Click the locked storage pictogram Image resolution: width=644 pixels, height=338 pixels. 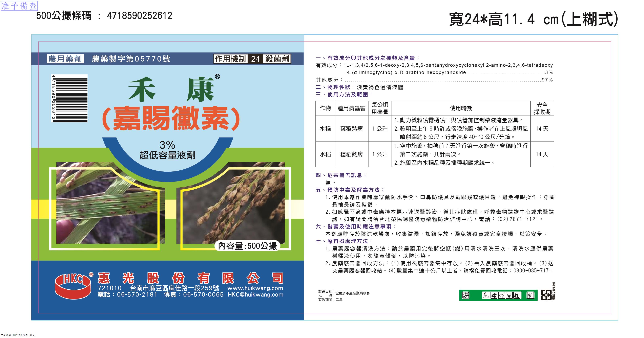click(466, 296)
